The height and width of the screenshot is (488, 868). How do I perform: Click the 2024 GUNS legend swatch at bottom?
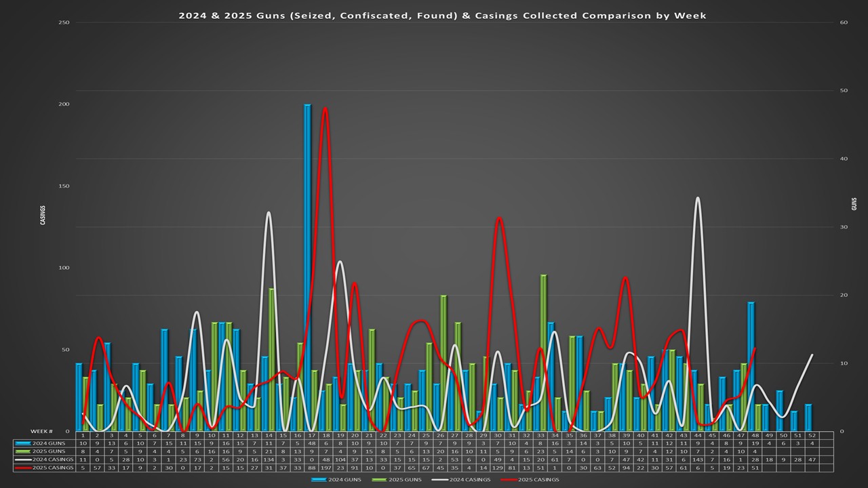click(319, 480)
